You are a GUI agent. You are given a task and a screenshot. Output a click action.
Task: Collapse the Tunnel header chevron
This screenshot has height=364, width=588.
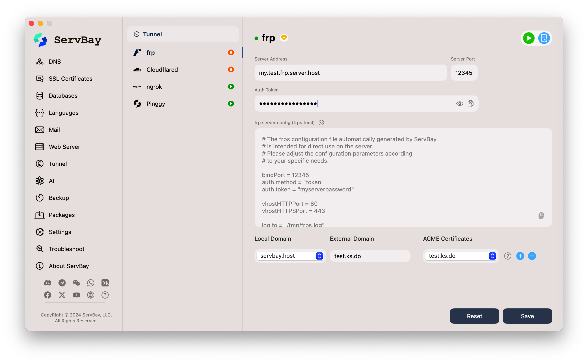tap(137, 34)
